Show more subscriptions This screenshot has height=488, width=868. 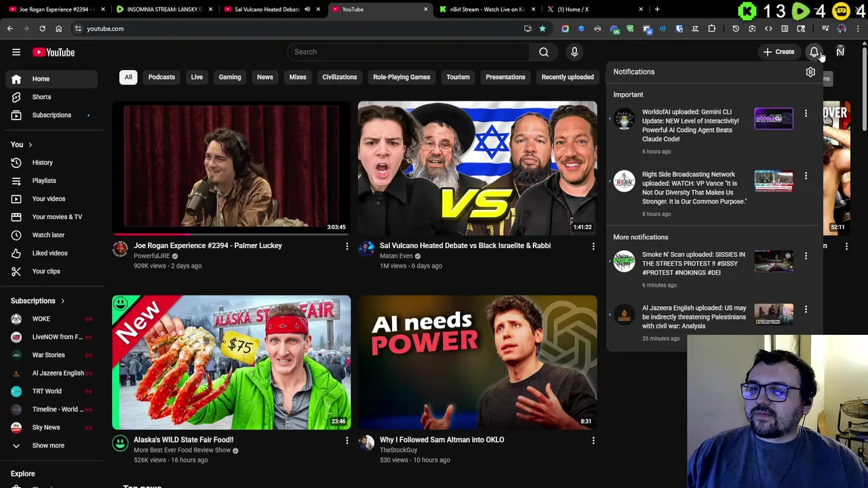click(x=52, y=445)
